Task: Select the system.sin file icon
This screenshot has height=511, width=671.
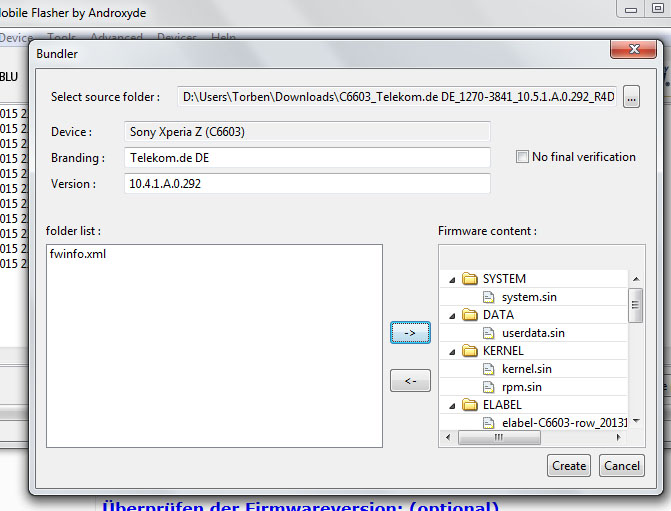Action: 489,297
